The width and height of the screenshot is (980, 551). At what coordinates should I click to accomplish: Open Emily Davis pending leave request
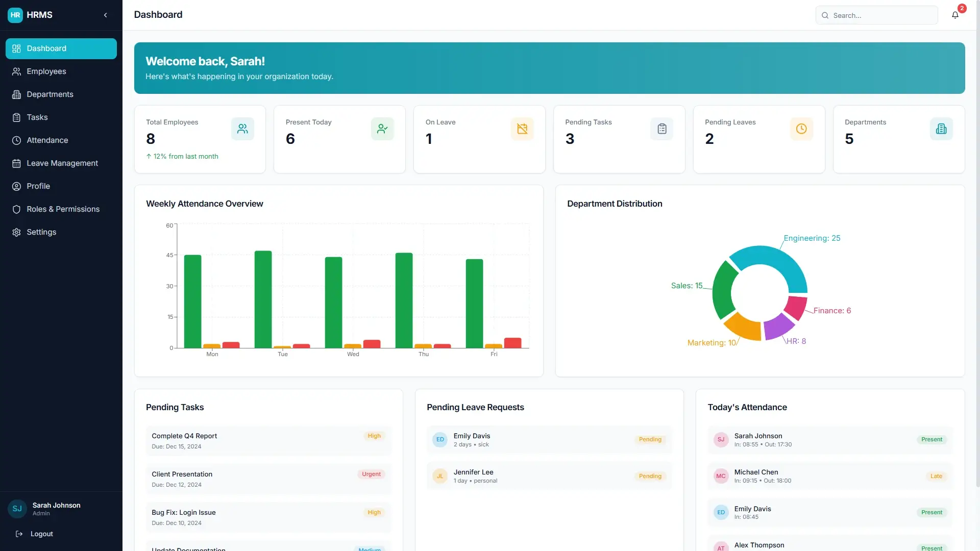(549, 440)
